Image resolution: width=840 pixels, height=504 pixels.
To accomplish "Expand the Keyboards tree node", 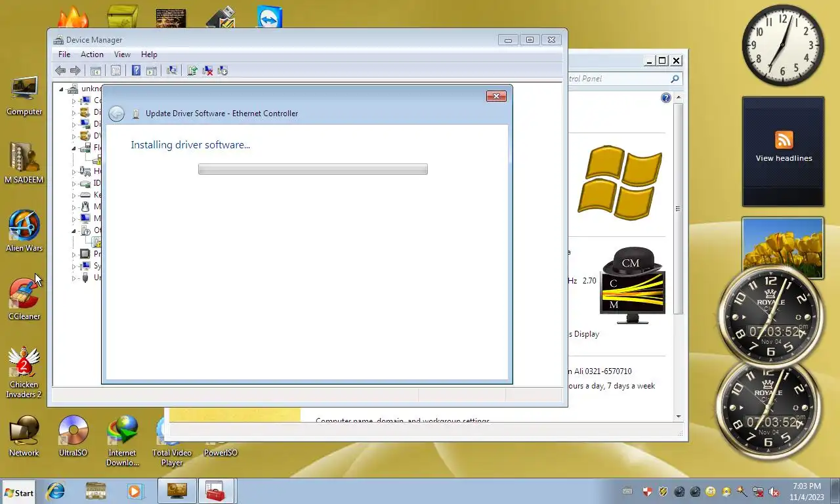I will [73, 196].
